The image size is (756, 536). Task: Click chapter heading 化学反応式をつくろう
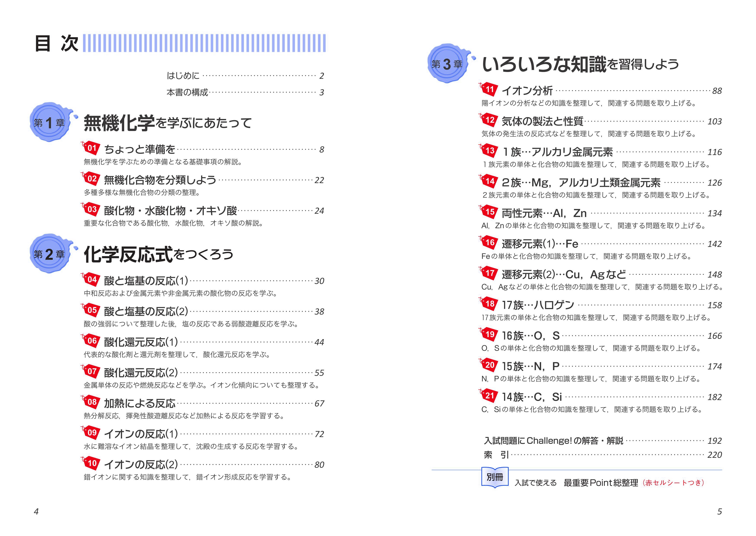coord(159,254)
